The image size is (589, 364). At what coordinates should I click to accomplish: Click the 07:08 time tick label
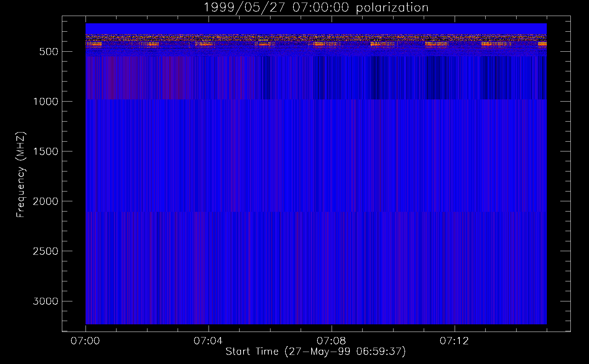pyautogui.click(x=331, y=341)
